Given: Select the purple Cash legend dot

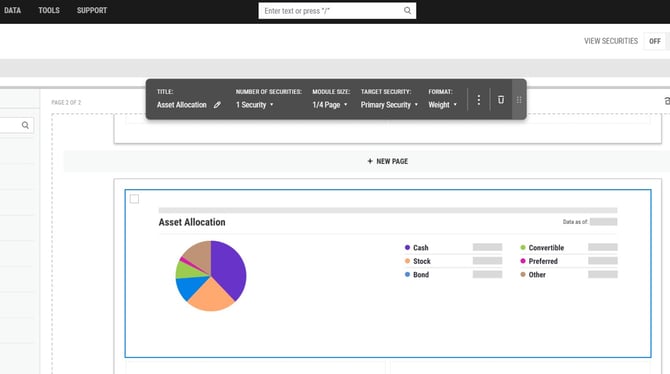Looking at the screenshot, I should (x=407, y=247).
